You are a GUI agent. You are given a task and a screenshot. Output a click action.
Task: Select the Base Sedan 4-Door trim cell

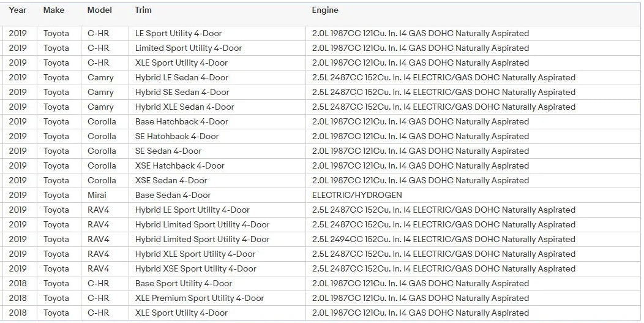click(173, 196)
